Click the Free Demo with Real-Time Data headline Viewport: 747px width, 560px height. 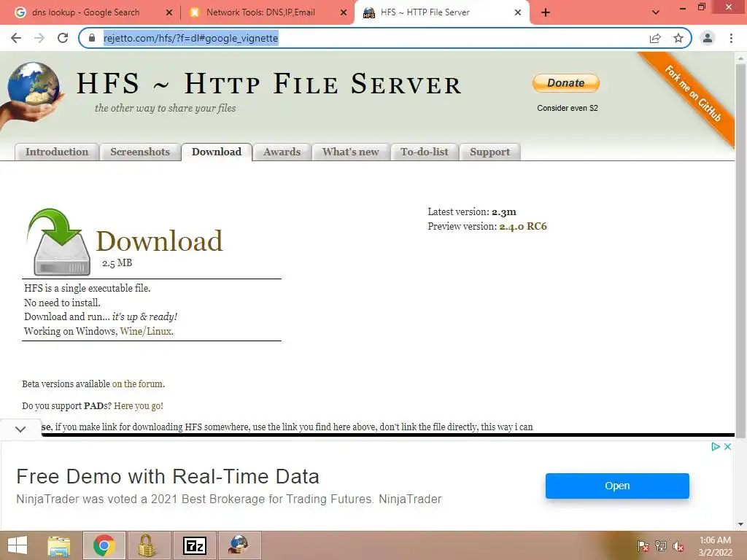168,477
